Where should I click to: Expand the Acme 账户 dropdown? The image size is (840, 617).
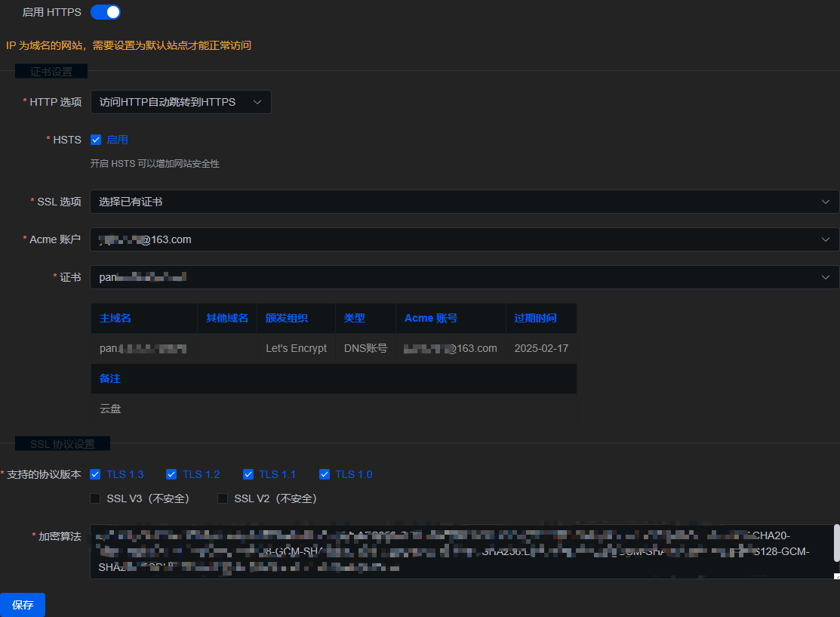tap(464, 239)
